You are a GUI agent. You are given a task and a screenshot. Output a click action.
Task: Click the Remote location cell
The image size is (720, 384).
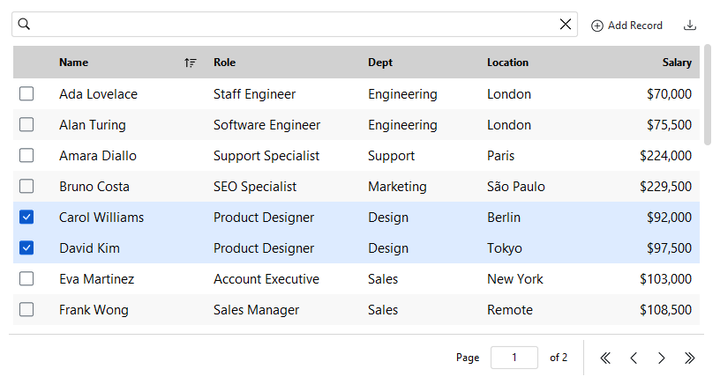[x=510, y=310]
